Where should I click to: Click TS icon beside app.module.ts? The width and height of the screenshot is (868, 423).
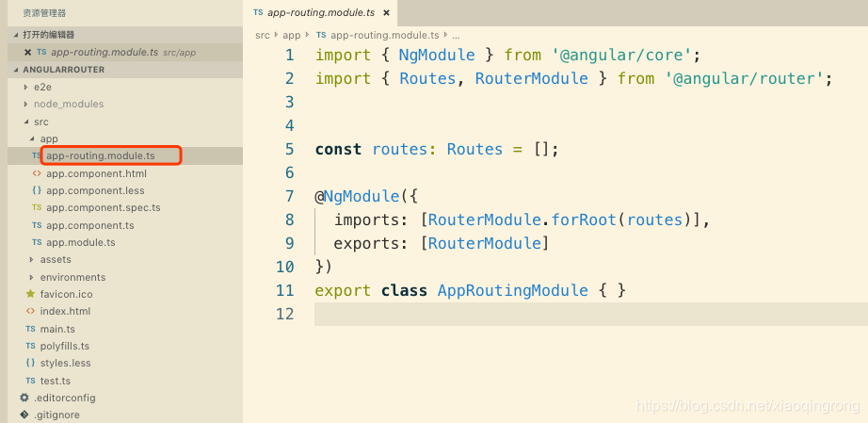(x=37, y=242)
